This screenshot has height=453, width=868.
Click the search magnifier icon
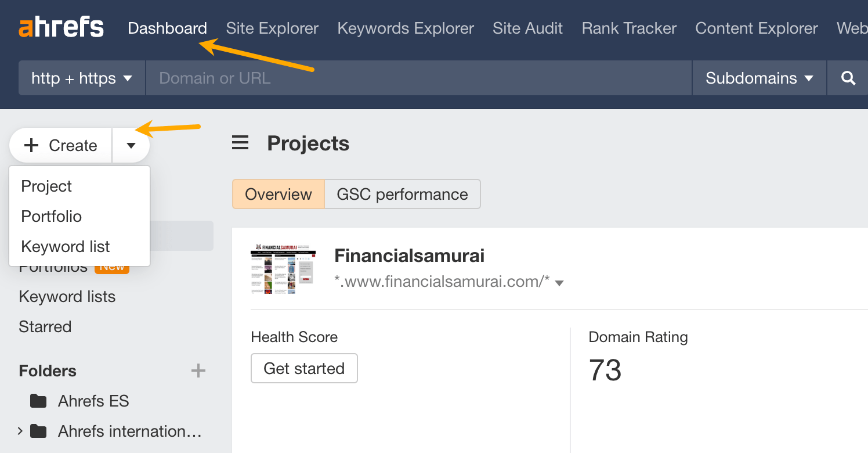click(x=848, y=78)
